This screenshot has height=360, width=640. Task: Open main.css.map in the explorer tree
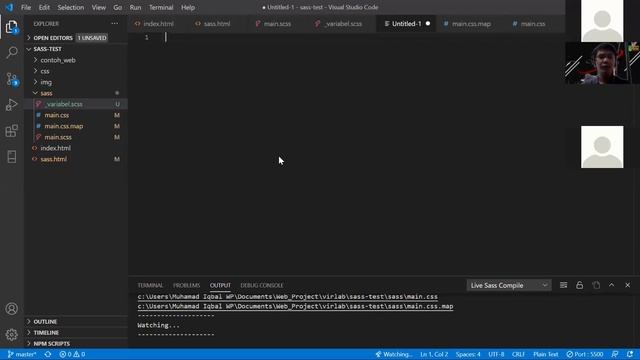[x=76, y=126]
